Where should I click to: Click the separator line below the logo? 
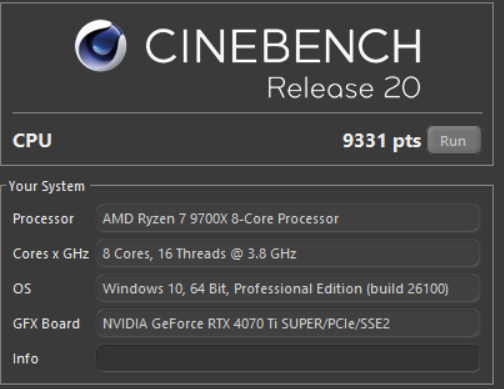[x=247, y=113]
